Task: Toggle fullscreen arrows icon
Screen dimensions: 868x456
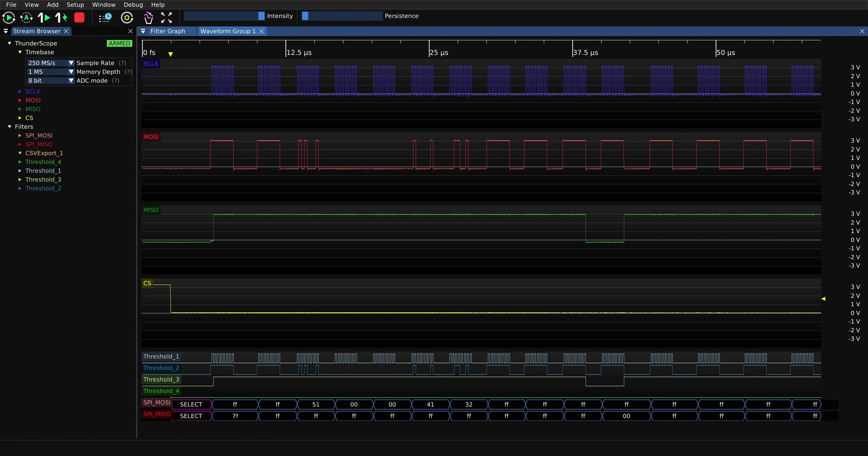Action: 166,18
